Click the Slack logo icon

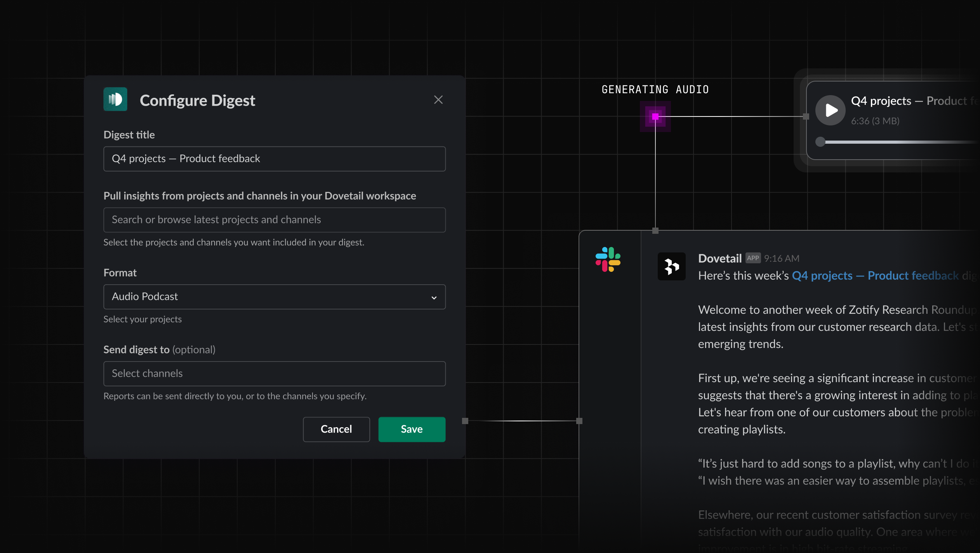coord(608,259)
